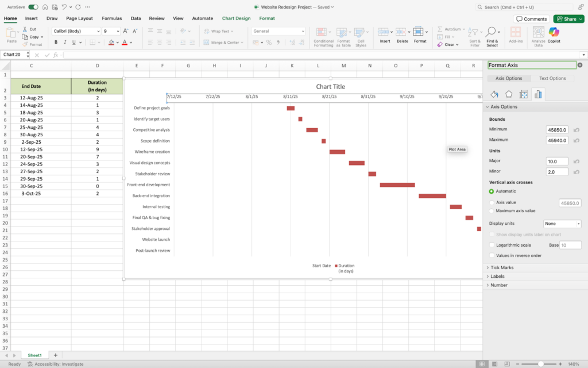Screen dimensions: 588x368
Task: Open Size & Properties icon in Format Axis
Action: coord(523,94)
